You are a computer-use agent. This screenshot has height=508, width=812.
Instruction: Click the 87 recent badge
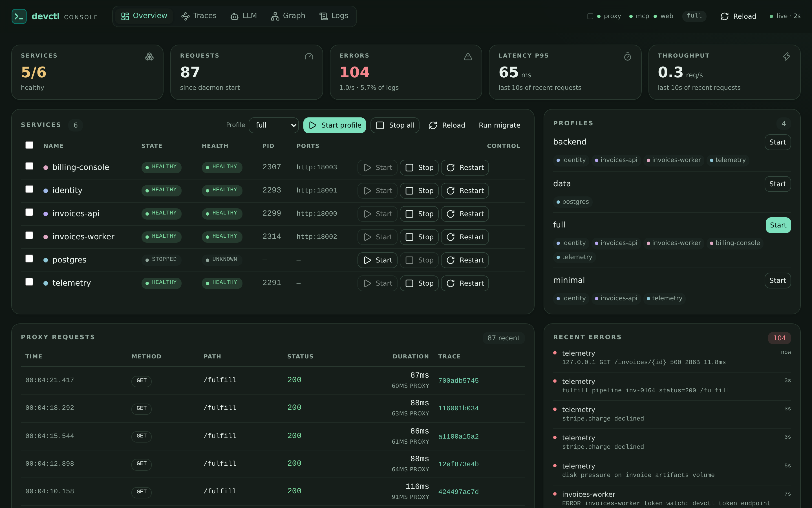[x=503, y=338]
